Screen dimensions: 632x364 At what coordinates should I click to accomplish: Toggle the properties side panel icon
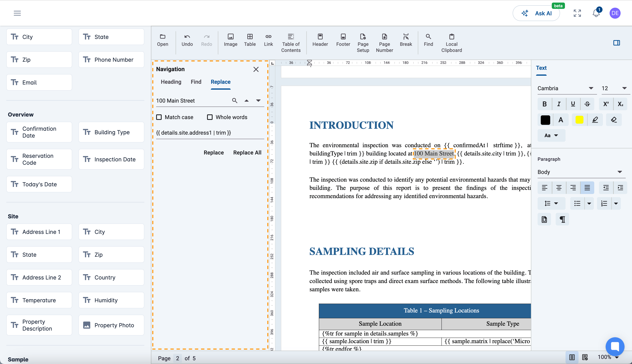click(x=616, y=43)
